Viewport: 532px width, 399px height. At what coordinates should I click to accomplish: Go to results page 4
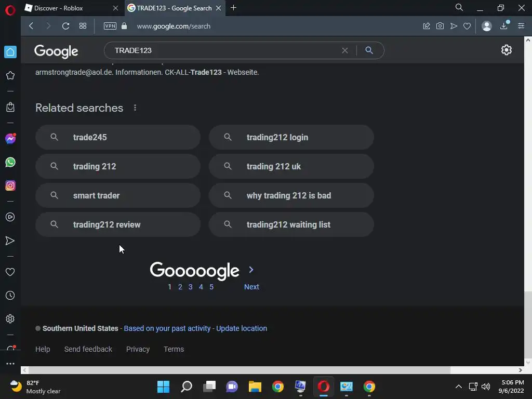(201, 287)
